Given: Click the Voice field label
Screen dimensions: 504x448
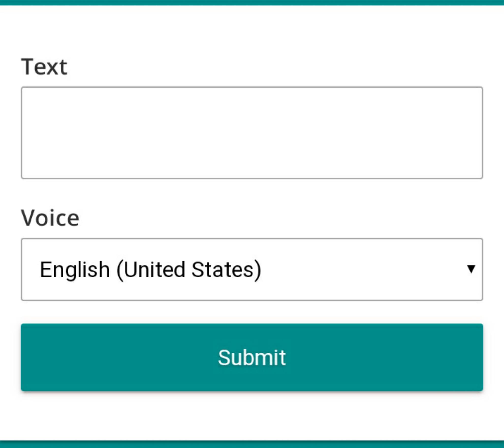Looking at the screenshot, I should coord(50,218).
